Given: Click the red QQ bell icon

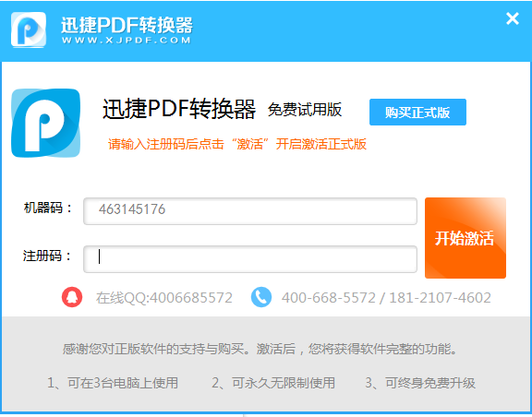Looking at the screenshot, I should [x=72, y=297].
